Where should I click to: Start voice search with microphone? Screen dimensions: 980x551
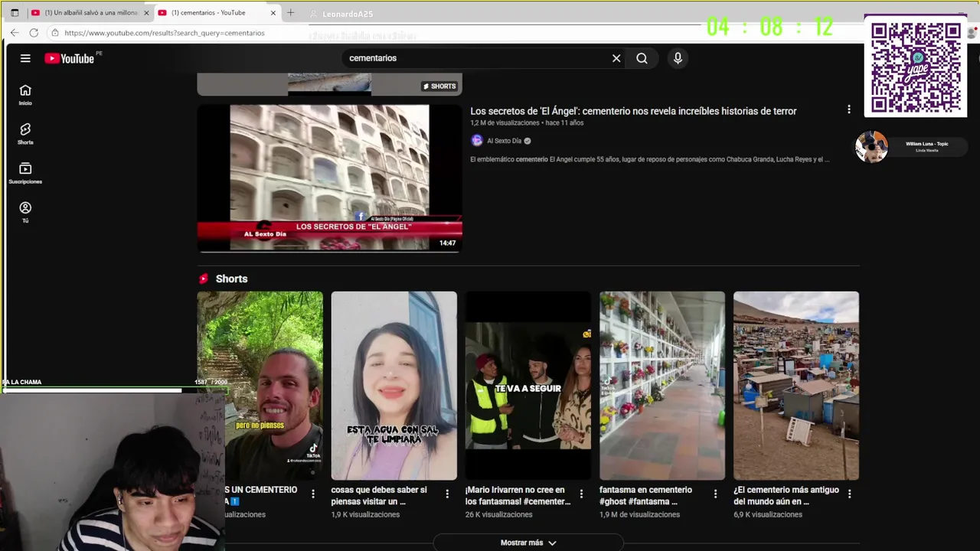[x=678, y=58]
